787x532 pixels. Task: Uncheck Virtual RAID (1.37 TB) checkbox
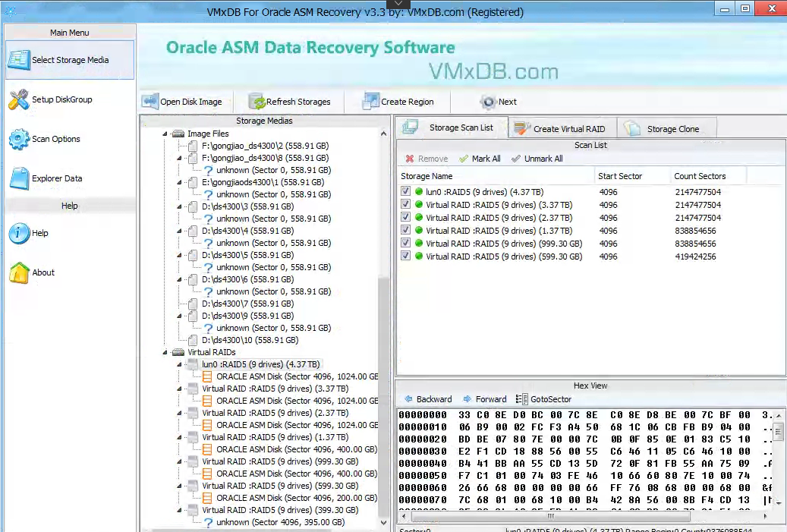click(x=405, y=230)
